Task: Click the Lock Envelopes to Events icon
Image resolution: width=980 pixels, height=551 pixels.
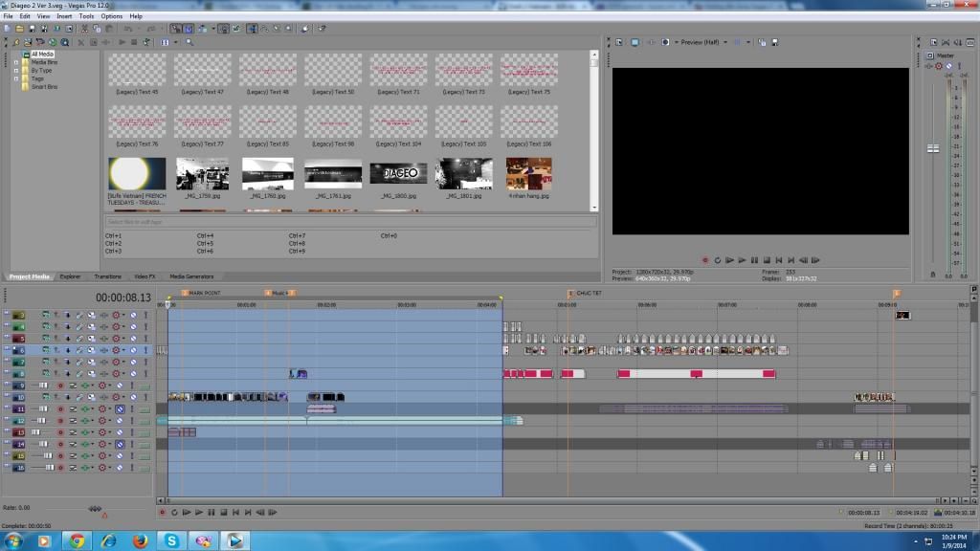Action: tap(224, 29)
